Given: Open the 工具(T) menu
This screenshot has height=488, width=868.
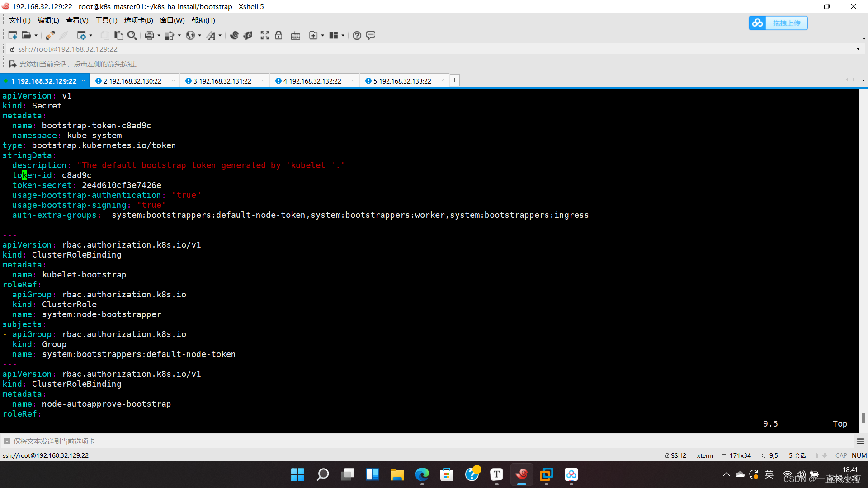Looking at the screenshot, I should click(x=106, y=20).
